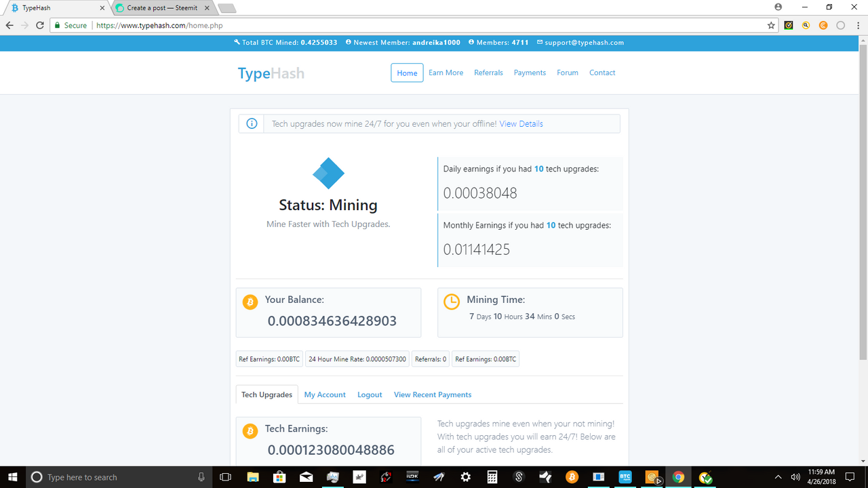Click Bitcoin icon beside Tech Earnings

click(250, 431)
